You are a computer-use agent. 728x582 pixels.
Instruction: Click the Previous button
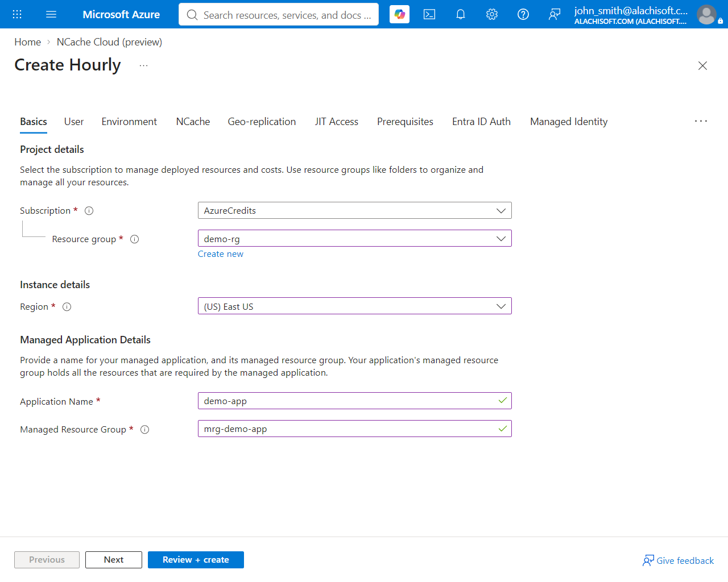[47, 560]
